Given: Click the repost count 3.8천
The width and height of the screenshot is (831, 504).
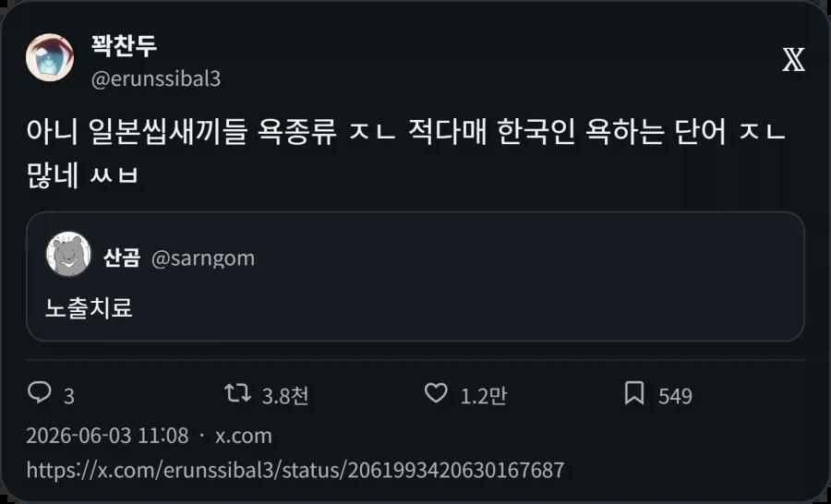Looking at the screenshot, I should coord(285,396).
